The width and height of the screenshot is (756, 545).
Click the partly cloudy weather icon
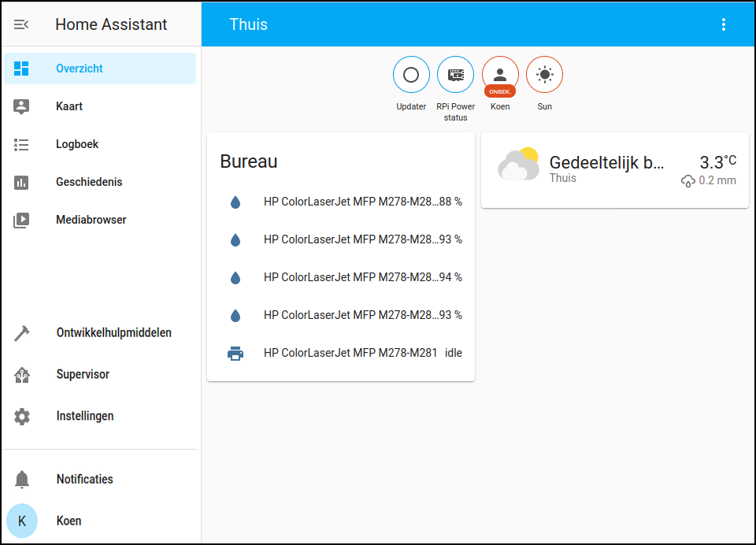coord(518,165)
